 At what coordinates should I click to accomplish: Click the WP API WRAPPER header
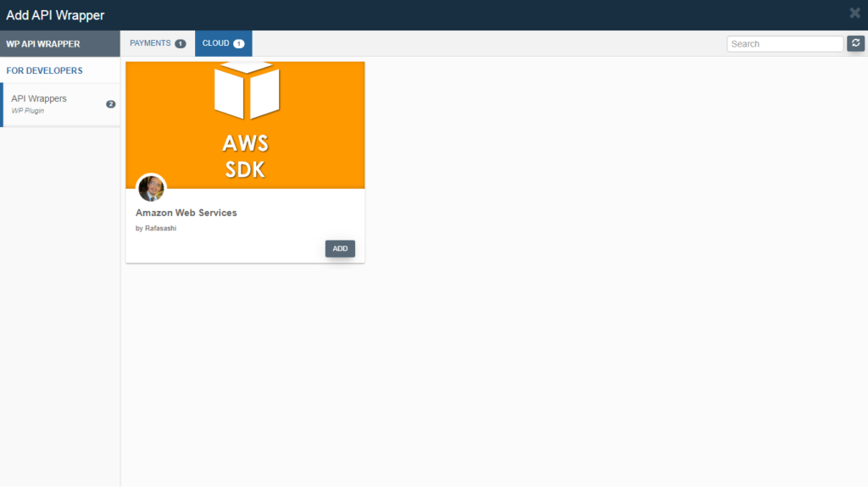coord(60,44)
